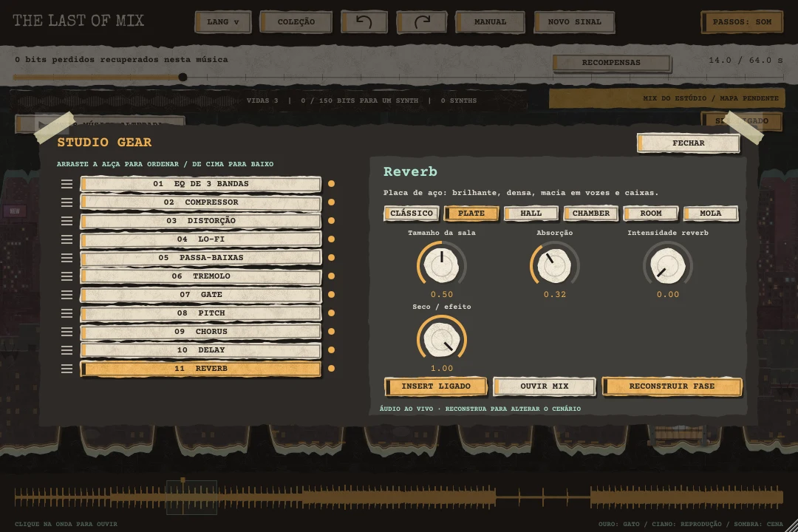Select the 05 Passa-Baixas effect
Image resolution: width=798 pixels, height=532 pixels.
201,258
